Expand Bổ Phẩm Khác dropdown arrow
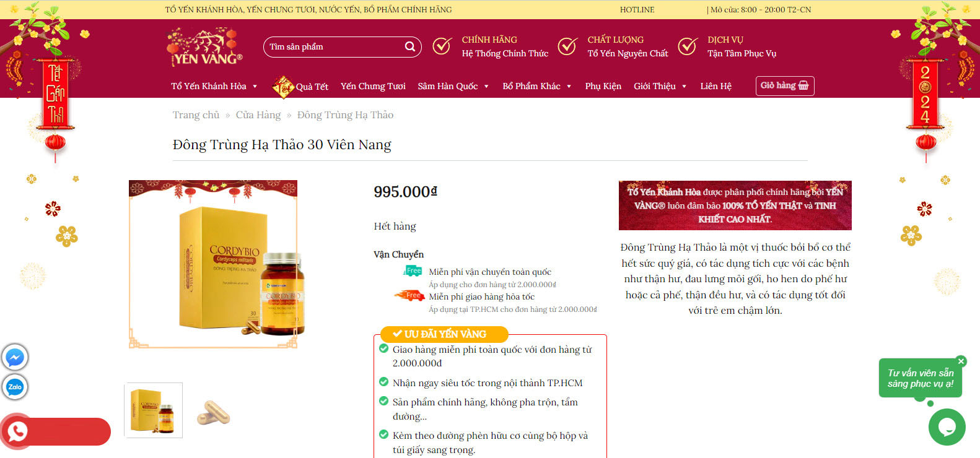The image size is (980, 458). 569,87
